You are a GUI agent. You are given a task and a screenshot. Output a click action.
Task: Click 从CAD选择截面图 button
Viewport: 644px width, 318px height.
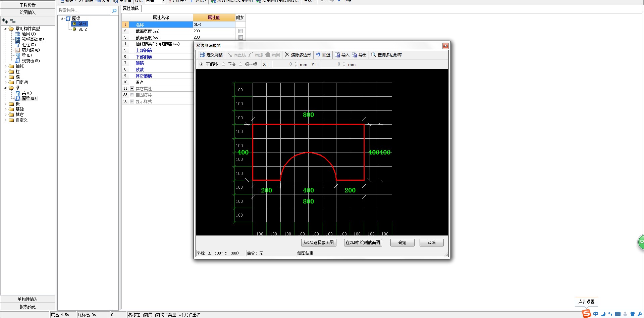coord(319,242)
